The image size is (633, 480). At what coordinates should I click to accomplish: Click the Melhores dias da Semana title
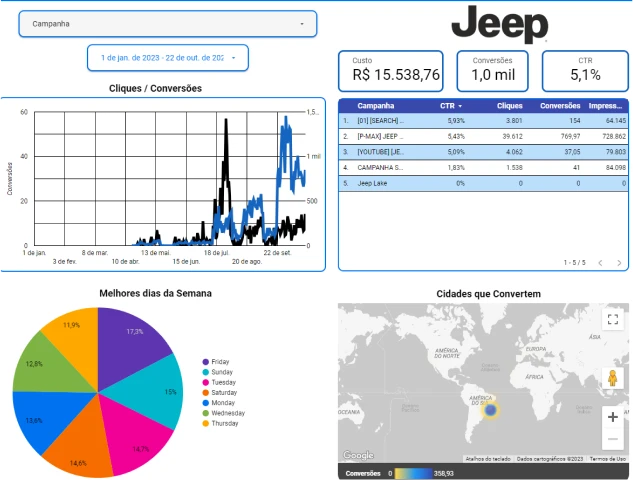155,293
